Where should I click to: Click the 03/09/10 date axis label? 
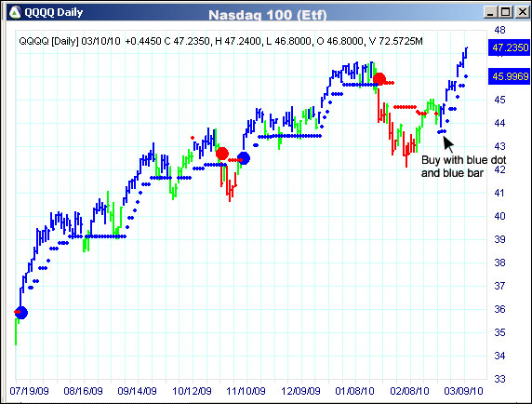(x=463, y=391)
